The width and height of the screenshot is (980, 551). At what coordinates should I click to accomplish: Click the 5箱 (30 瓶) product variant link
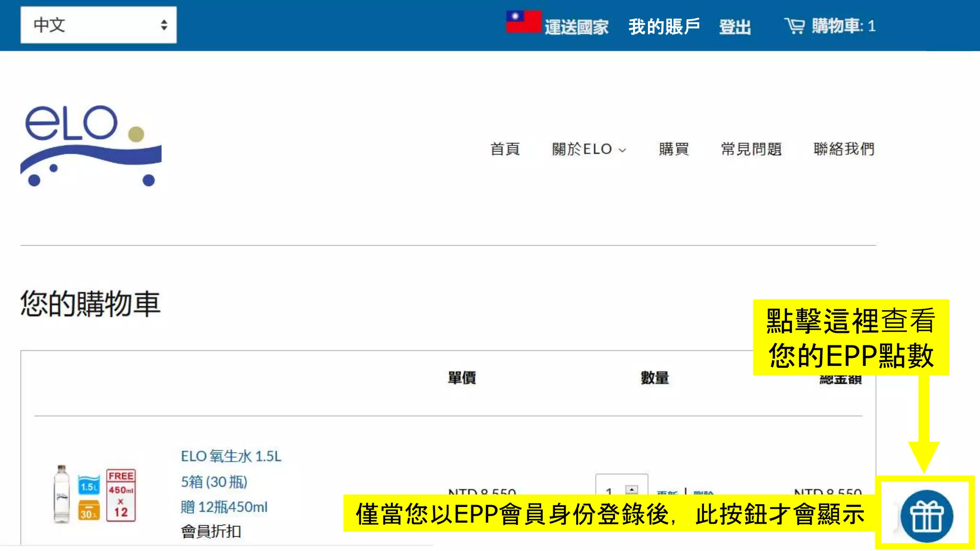pyautogui.click(x=214, y=482)
